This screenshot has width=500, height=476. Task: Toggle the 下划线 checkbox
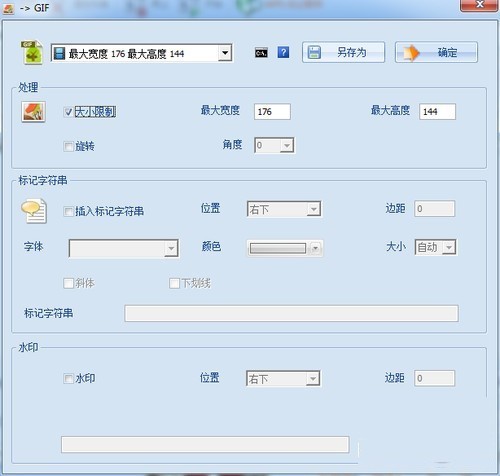(x=174, y=283)
